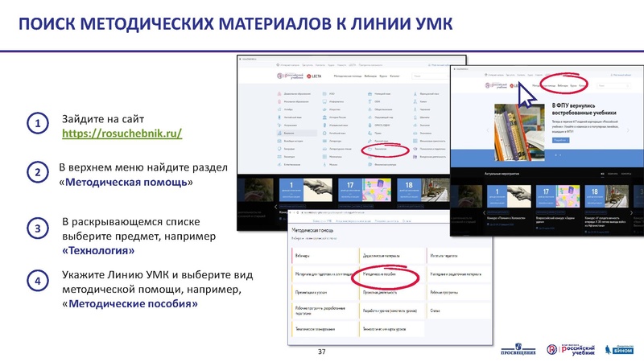The height and width of the screenshot is (362, 644).
Task: Select Литература in the subject list
Action: click(x=335, y=141)
